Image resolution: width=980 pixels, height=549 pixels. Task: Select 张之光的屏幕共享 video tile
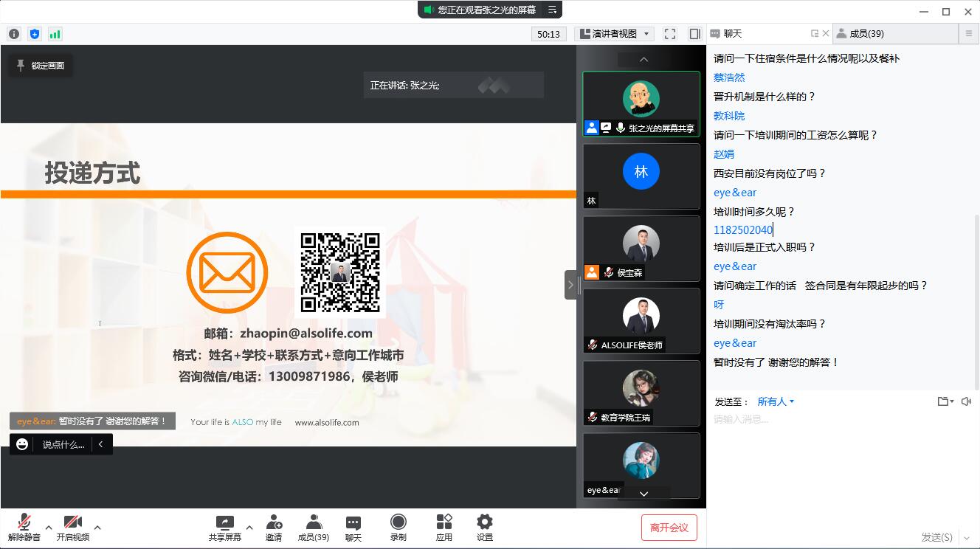coord(641,104)
